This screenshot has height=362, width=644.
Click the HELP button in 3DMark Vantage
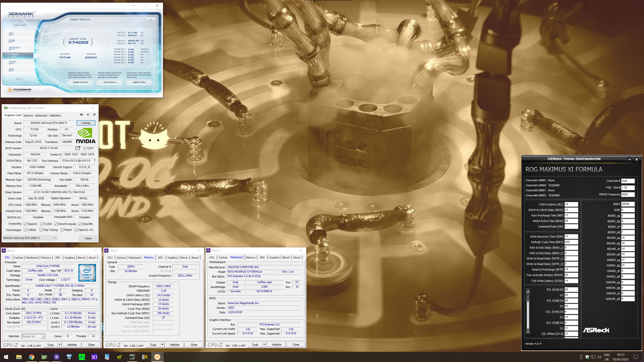click(x=151, y=19)
